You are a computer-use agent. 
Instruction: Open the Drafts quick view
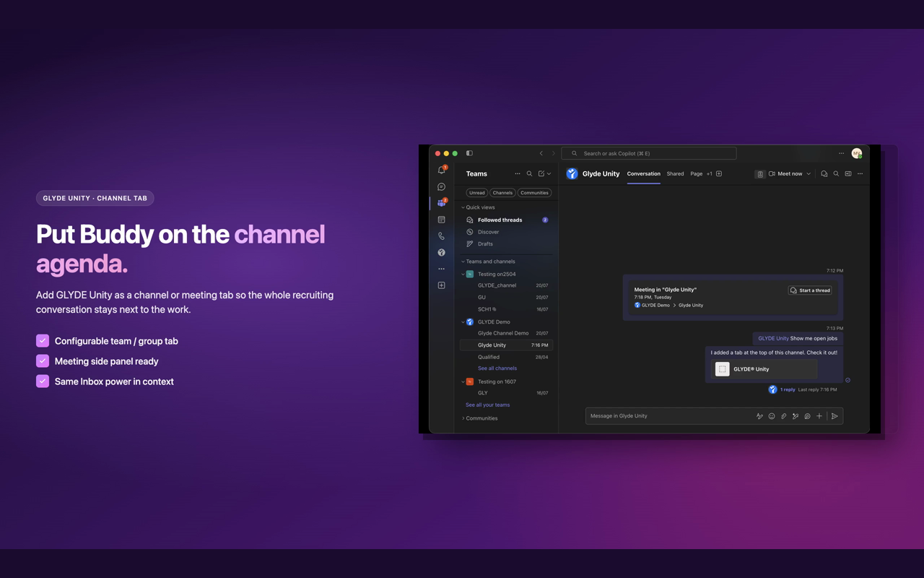(506, 244)
